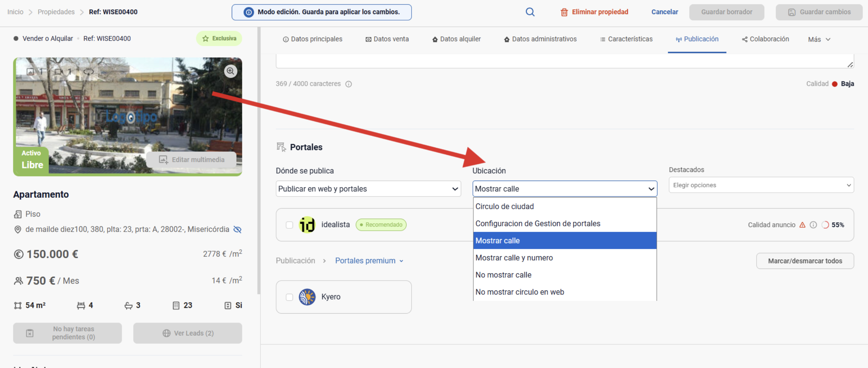Viewport: 868px width, 368px height.
Task: Click the left panel vertical scrollbar
Action: tap(259, 160)
